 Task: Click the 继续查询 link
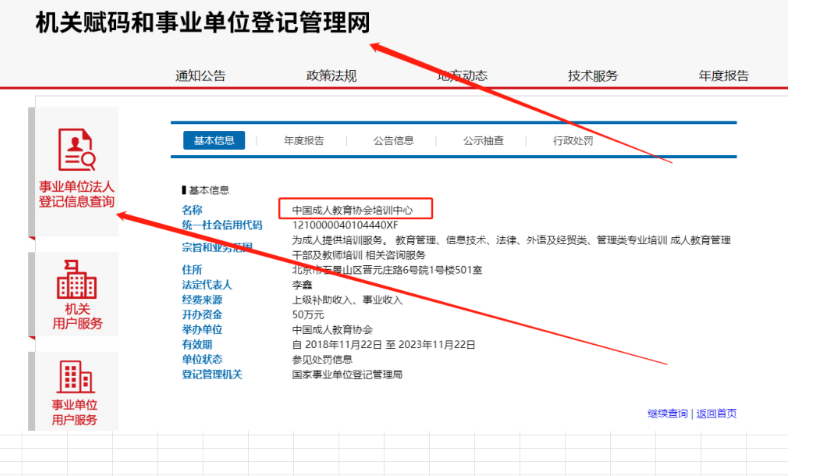click(x=668, y=413)
